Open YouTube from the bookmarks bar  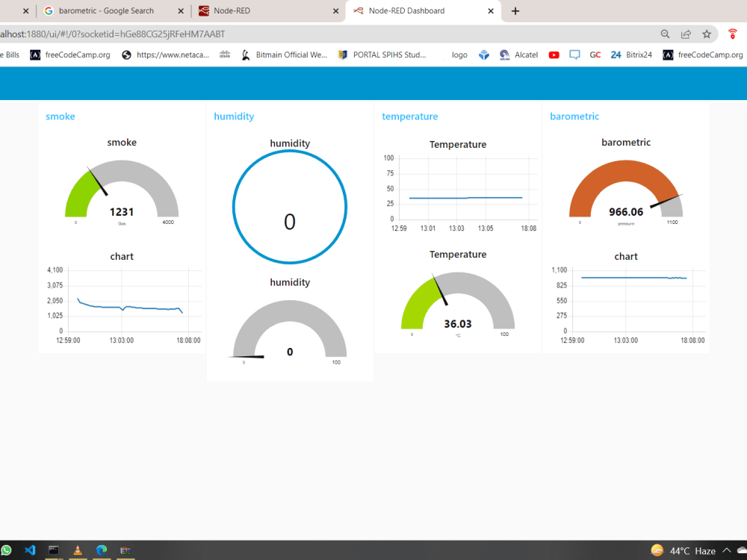point(553,55)
